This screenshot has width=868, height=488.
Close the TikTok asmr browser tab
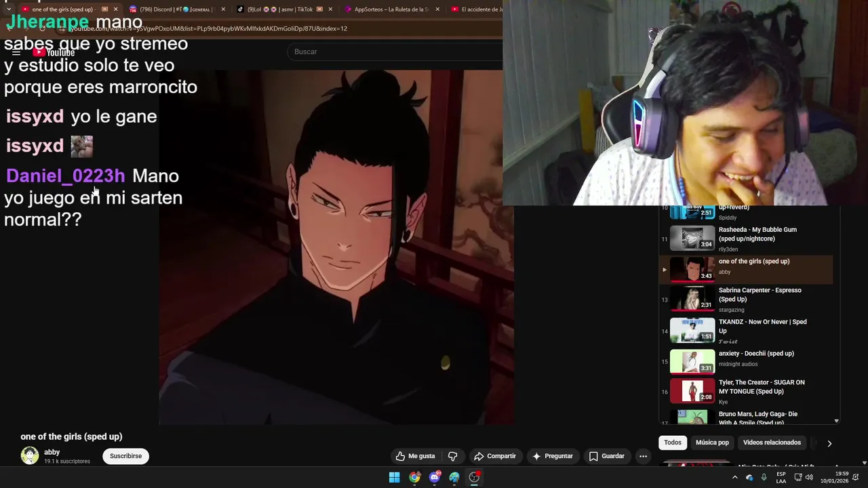[x=330, y=9]
